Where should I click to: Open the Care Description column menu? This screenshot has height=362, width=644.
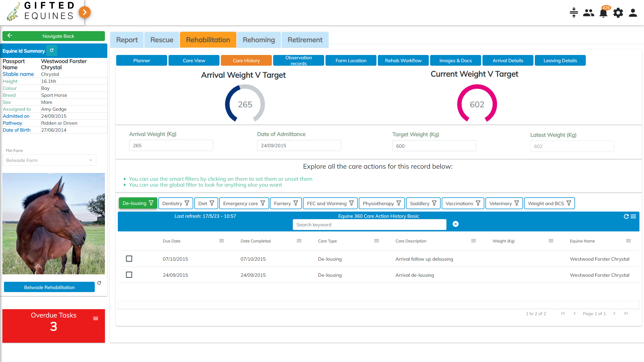pos(473,241)
